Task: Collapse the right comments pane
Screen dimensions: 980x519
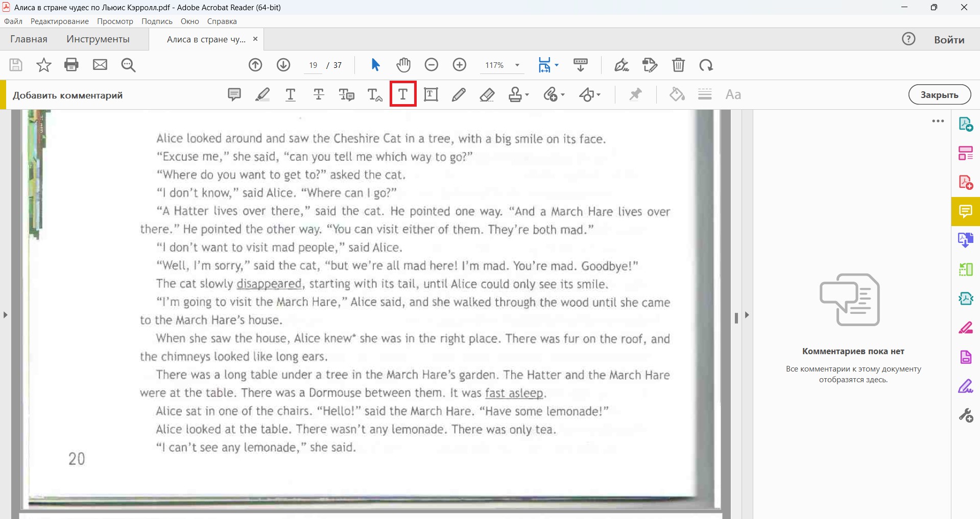Action: [747, 315]
